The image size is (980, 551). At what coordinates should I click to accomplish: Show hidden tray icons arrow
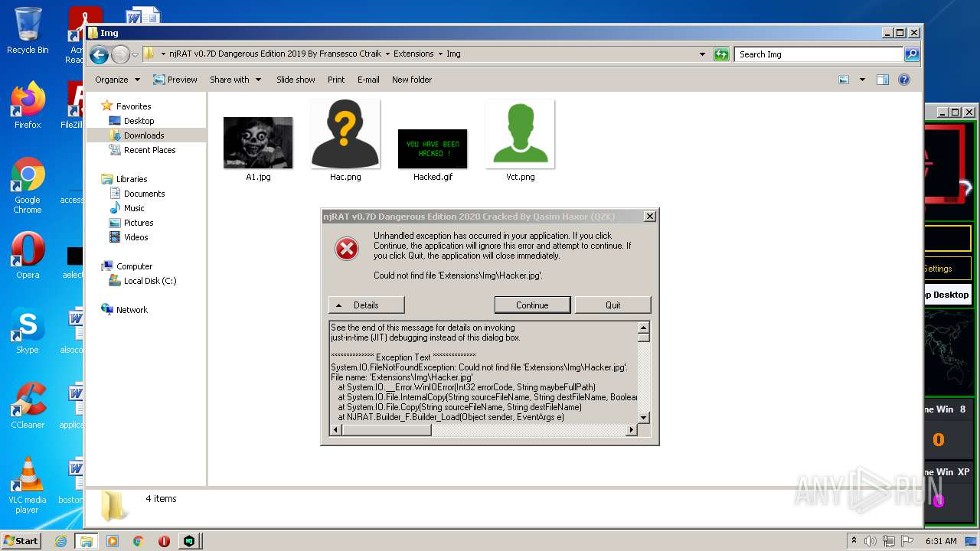(x=854, y=541)
